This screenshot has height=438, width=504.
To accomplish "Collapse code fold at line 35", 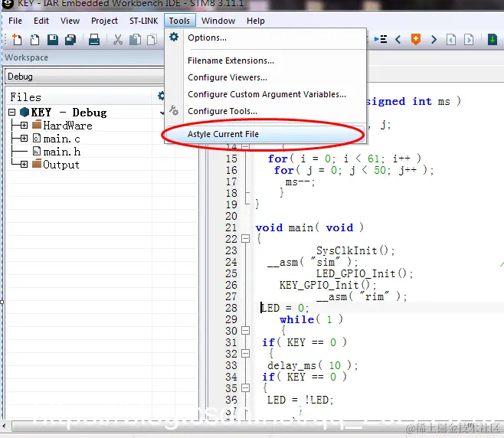I will pos(246,388).
